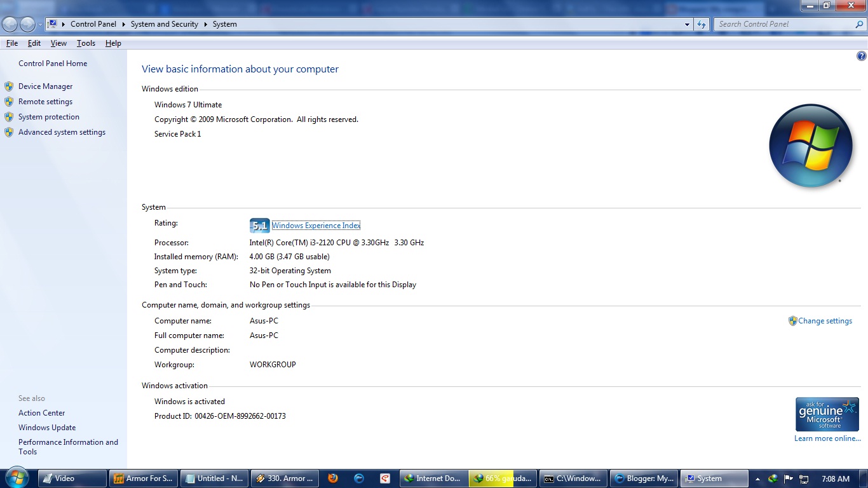The width and height of the screenshot is (868, 488).
Task: Click the green globe tray icon
Action: (x=773, y=478)
